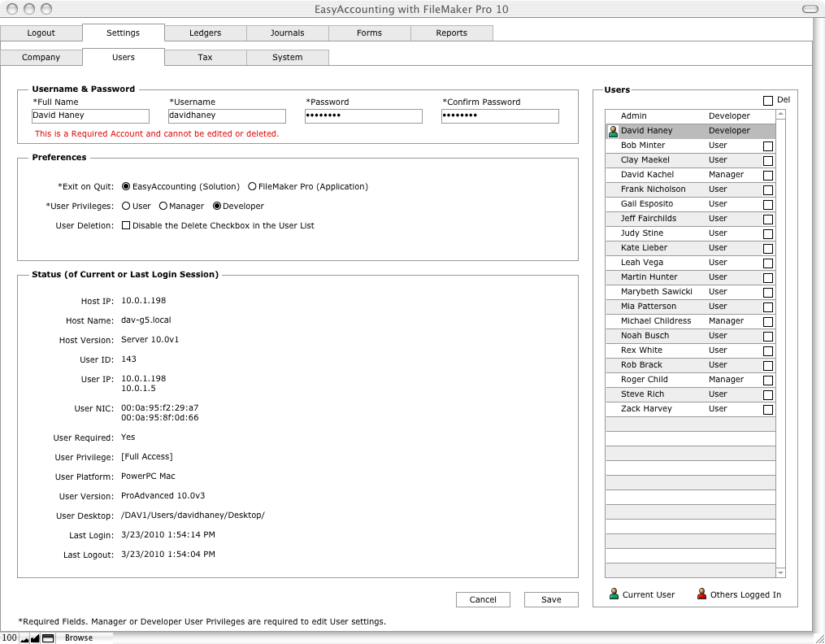The width and height of the screenshot is (825, 644).
Task: Click the user list scroll down arrow
Action: tap(781, 572)
